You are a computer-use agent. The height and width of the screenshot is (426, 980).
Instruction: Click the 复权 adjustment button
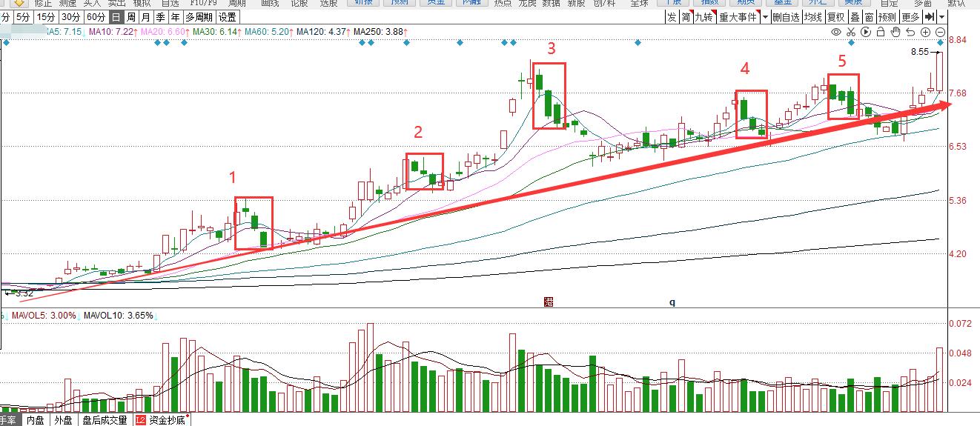835,17
